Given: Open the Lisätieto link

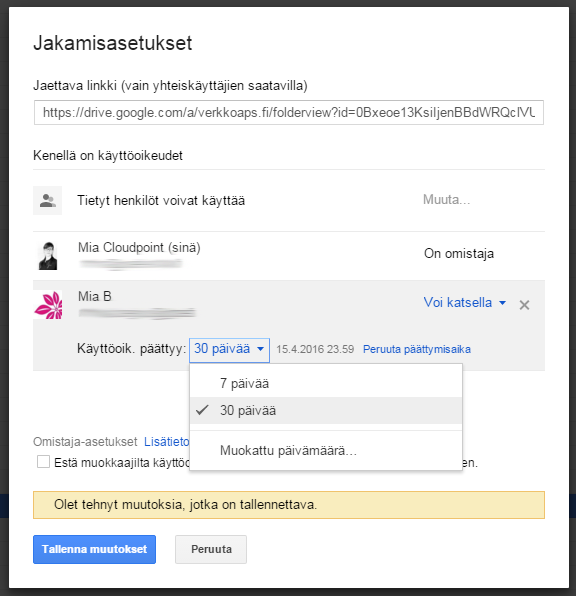Looking at the screenshot, I should tap(167, 442).
